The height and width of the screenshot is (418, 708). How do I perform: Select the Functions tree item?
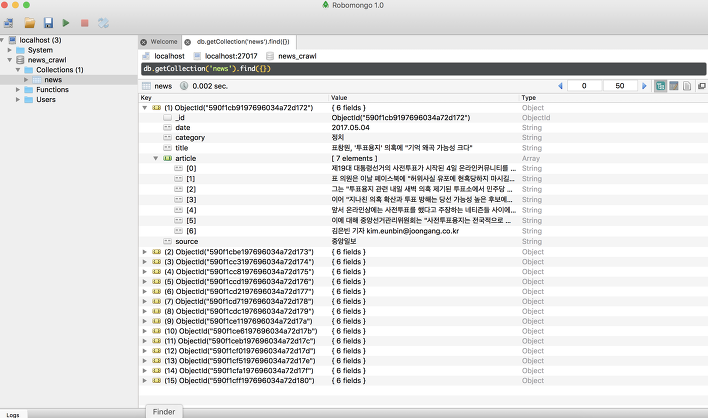click(x=52, y=89)
